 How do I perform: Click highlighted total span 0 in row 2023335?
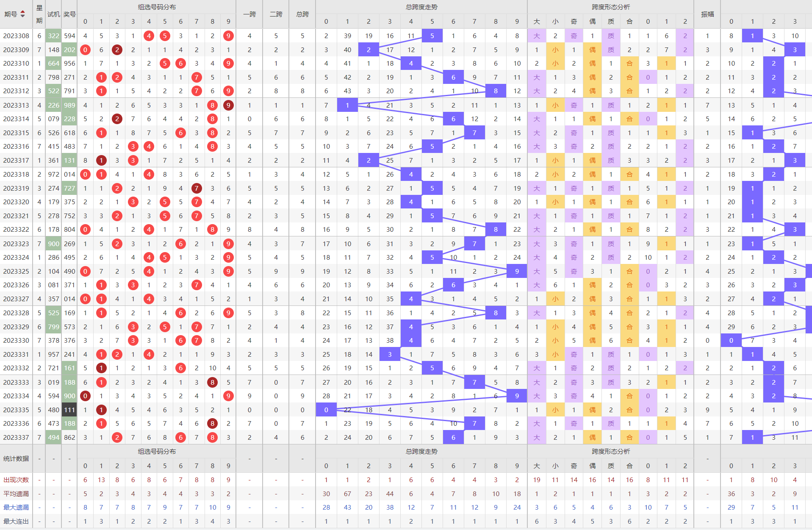tap(326, 410)
